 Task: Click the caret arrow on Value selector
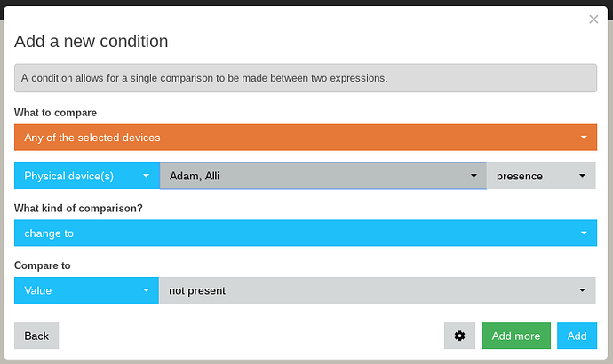[146, 290]
